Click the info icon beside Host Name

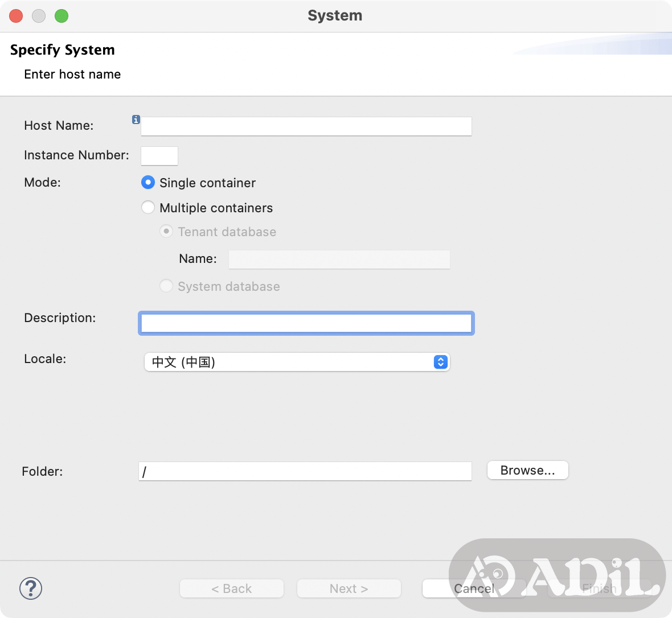click(x=136, y=120)
